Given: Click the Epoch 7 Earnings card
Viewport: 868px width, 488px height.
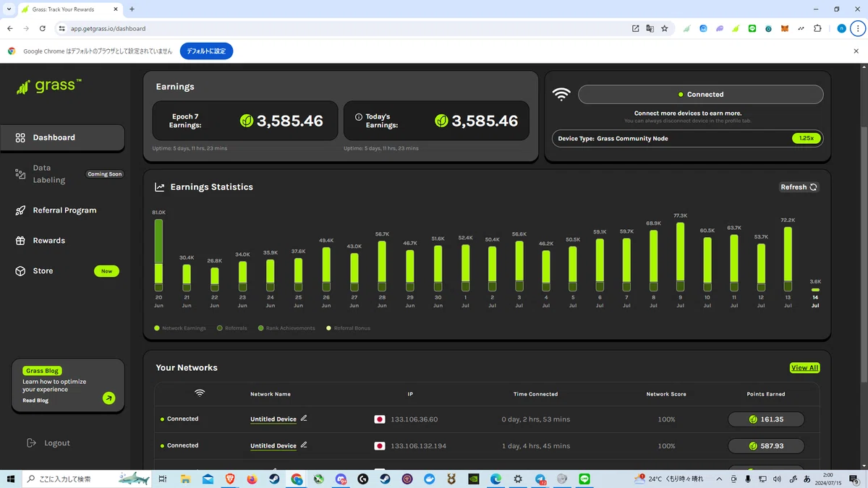Looking at the screenshot, I should (245, 121).
